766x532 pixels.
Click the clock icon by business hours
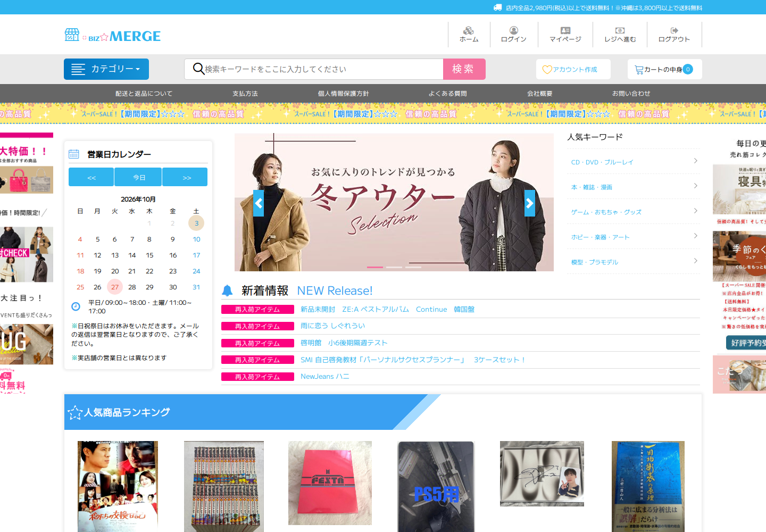76,306
